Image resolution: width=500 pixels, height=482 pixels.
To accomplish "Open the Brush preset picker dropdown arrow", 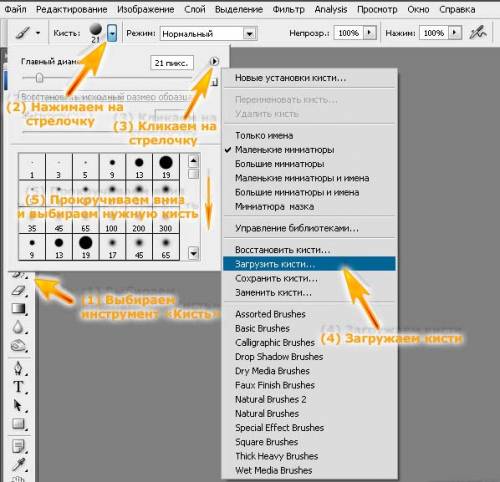I will pyautogui.click(x=112, y=33).
